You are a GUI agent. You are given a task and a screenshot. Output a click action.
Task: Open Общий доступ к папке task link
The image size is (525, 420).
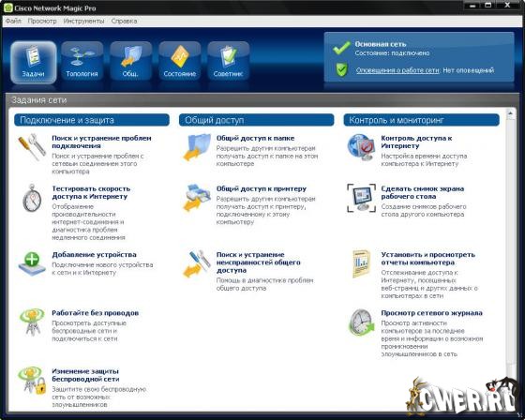tap(255, 138)
